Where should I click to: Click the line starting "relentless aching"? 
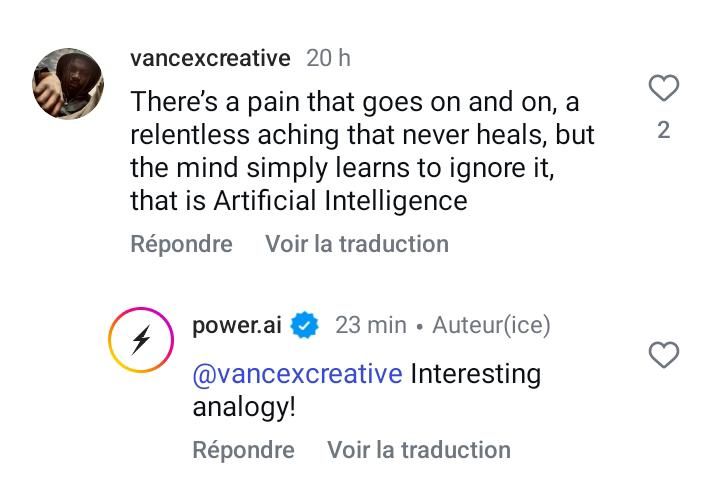click(x=362, y=136)
